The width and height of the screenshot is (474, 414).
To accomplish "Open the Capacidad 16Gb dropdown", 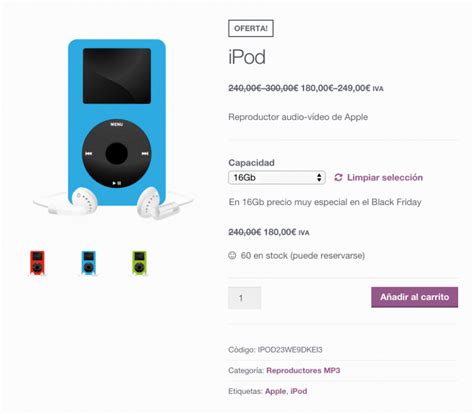I will pos(277,177).
